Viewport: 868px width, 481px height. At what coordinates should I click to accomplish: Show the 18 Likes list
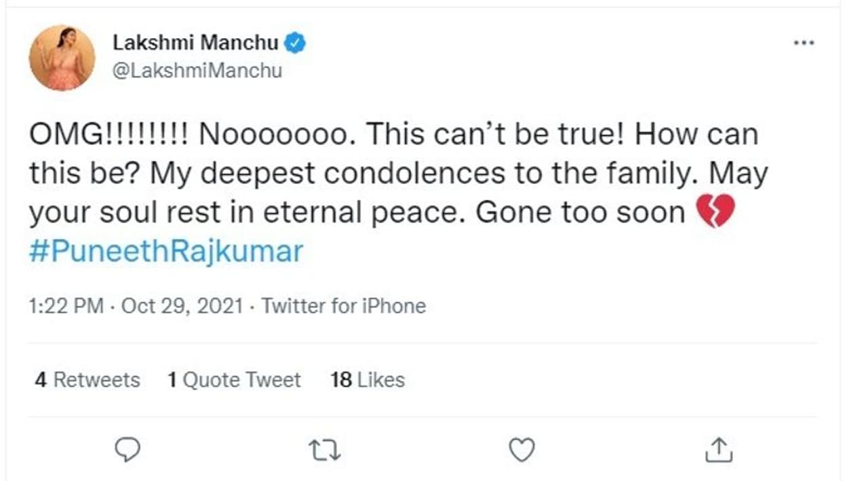coord(368,380)
